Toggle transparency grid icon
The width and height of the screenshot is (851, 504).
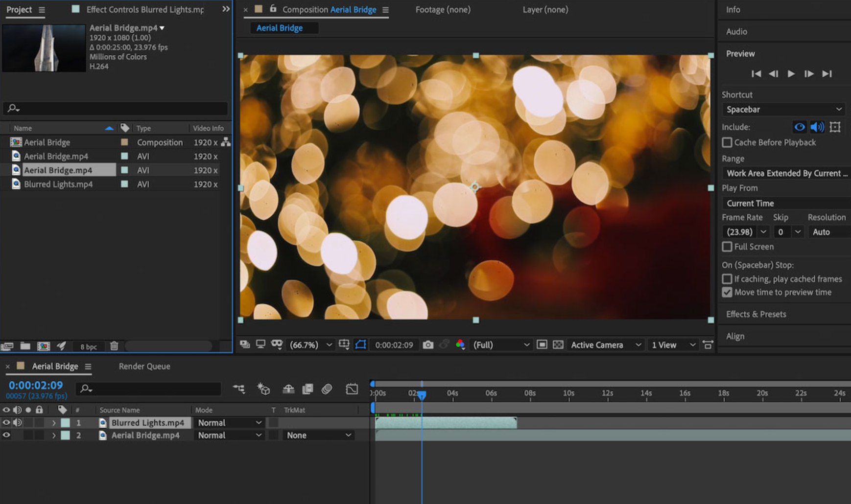click(x=558, y=345)
